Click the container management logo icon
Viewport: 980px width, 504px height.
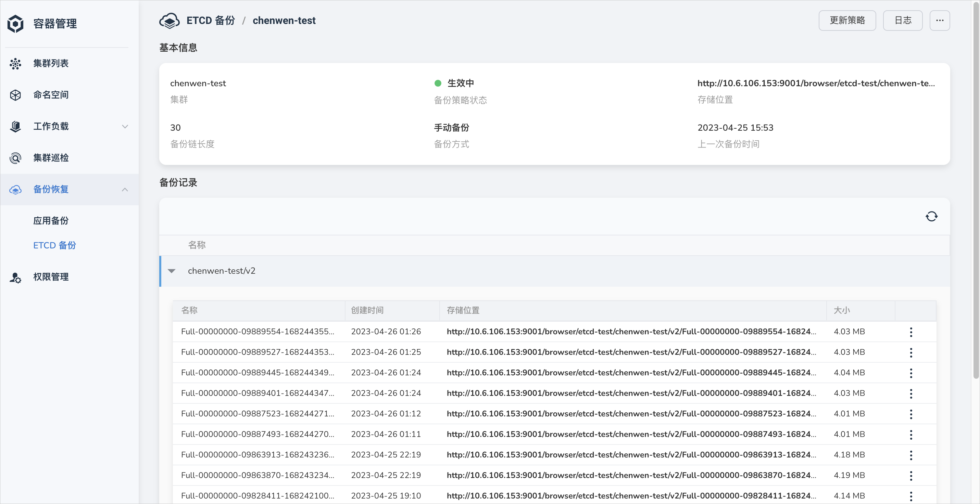click(16, 24)
